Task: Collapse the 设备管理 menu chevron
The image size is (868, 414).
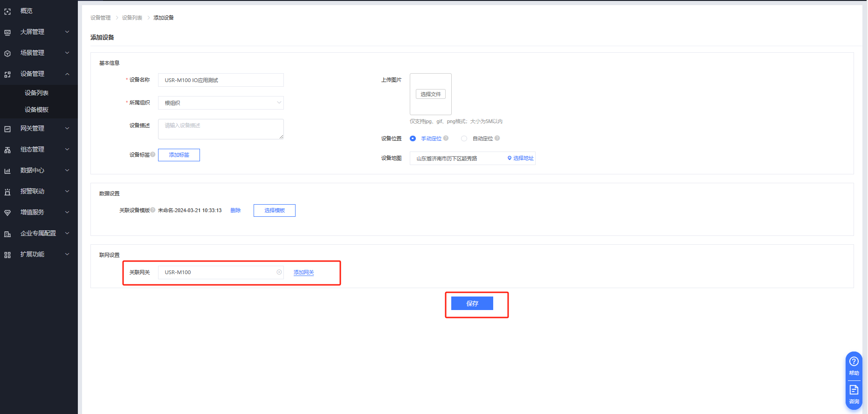Action: 67,74
